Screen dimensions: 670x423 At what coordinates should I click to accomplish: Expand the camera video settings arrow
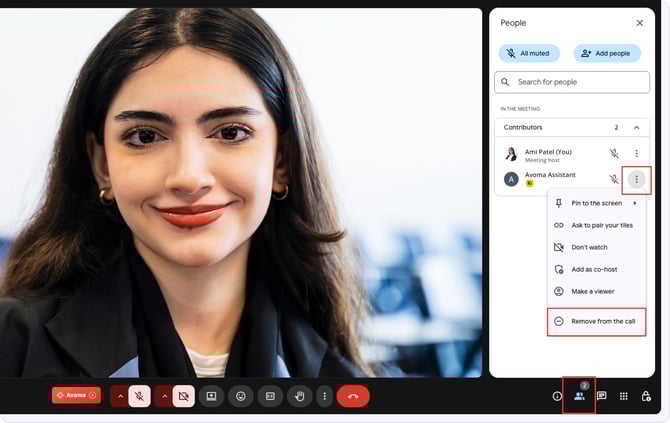[x=163, y=396]
